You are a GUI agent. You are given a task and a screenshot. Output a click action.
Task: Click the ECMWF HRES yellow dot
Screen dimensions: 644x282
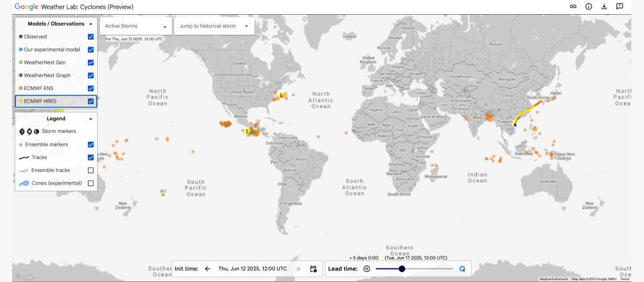[21, 101]
